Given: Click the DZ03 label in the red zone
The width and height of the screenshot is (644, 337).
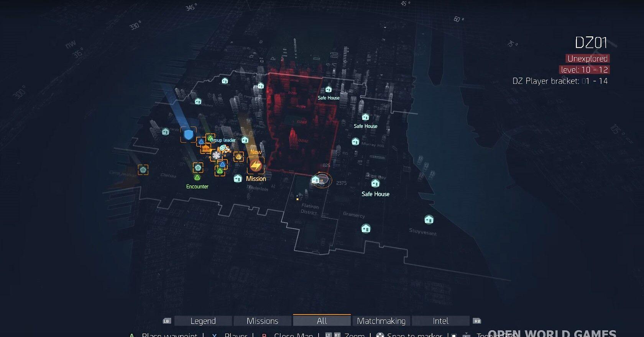Looking at the screenshot, I should (302, 122).
